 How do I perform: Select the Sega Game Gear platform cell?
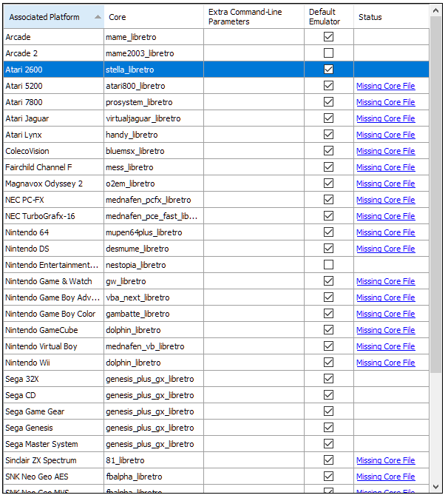pos(54,411)
